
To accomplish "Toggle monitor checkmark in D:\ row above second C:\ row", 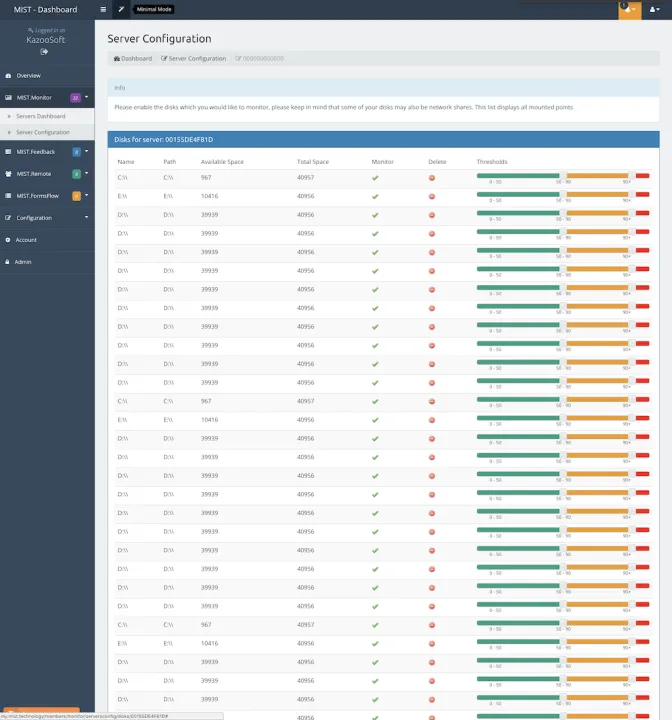I will click(375, 383).
